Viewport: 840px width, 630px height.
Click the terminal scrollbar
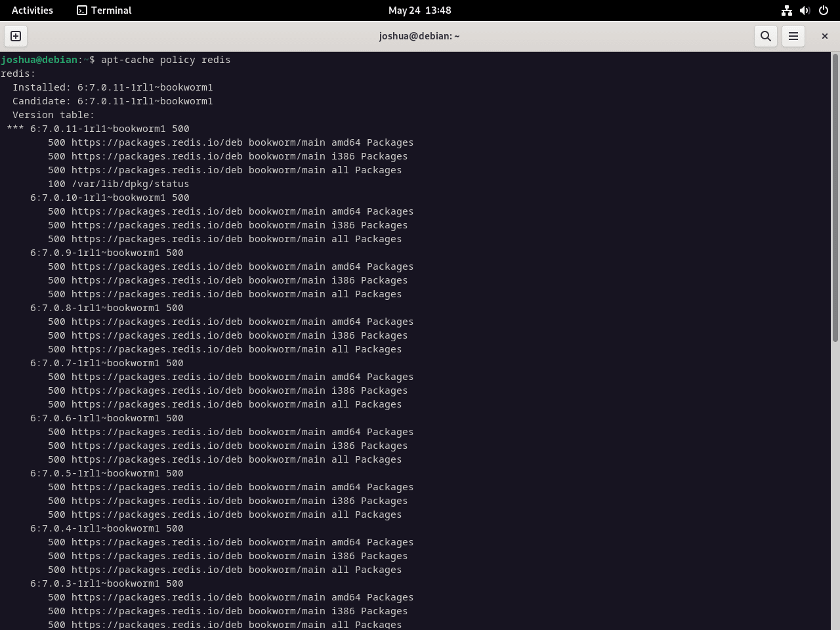click(835, 197)
